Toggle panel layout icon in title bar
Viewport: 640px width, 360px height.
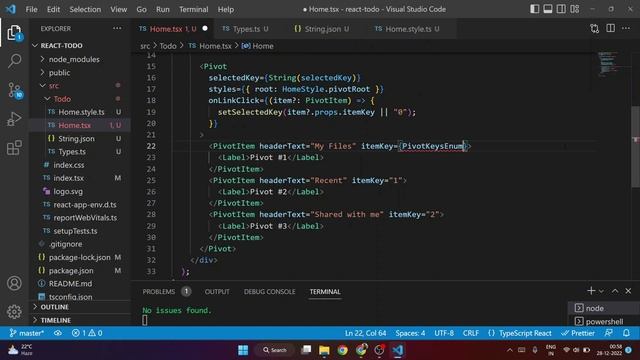548,9
